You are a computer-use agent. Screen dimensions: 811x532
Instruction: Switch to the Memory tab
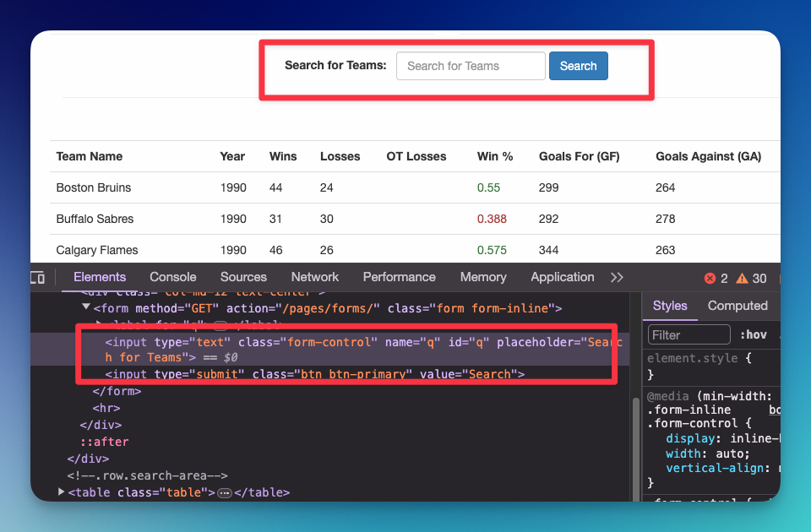click(x=483, y=277)
